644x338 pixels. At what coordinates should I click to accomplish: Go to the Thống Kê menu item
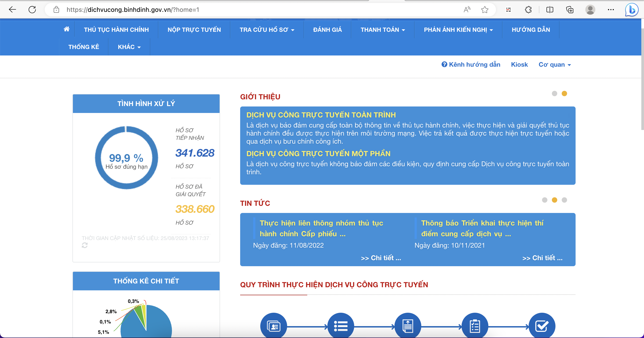83,47
